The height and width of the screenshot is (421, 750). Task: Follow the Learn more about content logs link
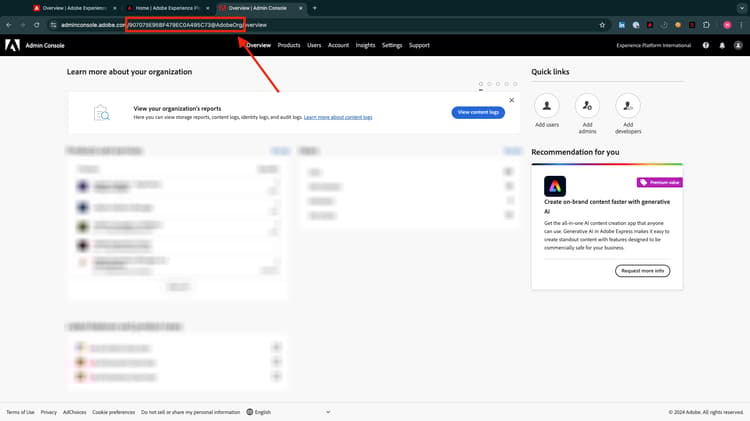tap(338, 117)
